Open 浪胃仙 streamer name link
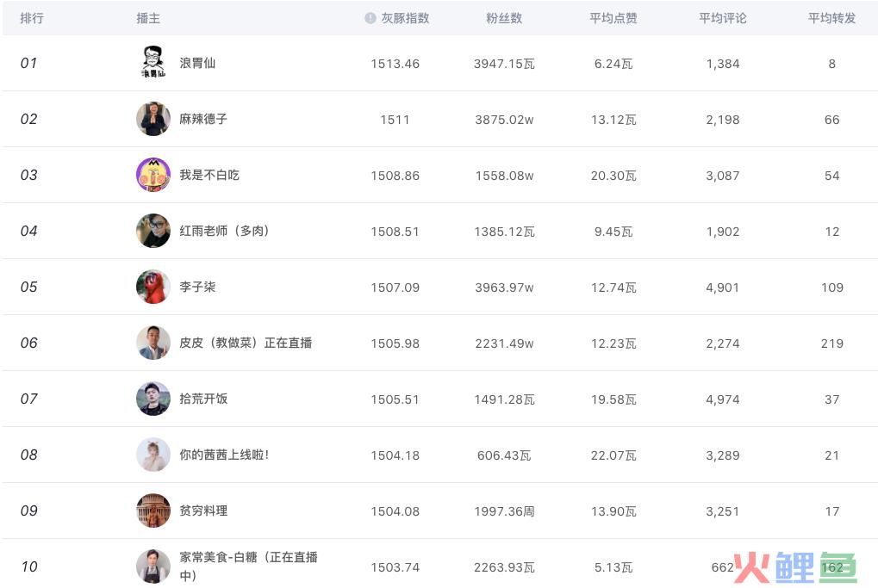 coord(197,63)
